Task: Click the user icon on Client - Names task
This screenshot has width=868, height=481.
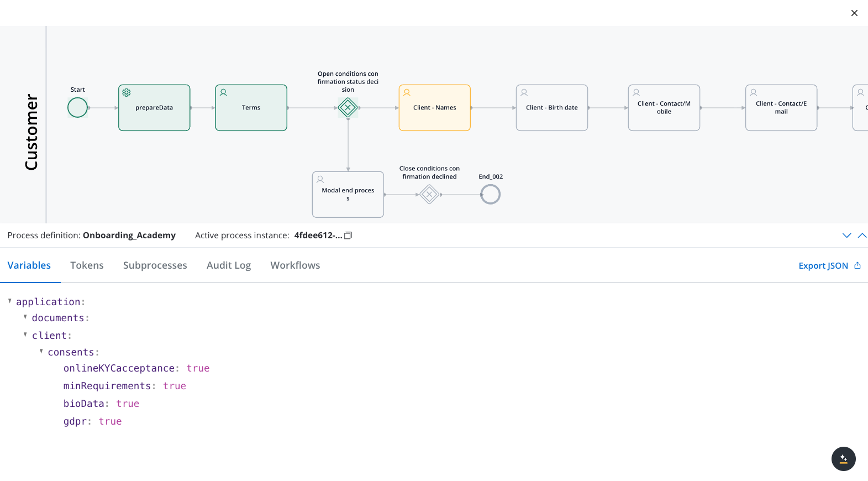Action: (407, 93)
